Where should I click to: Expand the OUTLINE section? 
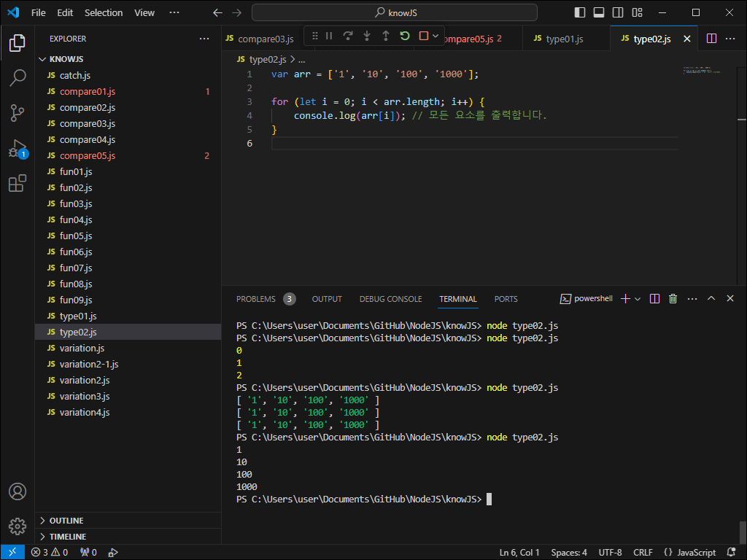coord(66,521)
